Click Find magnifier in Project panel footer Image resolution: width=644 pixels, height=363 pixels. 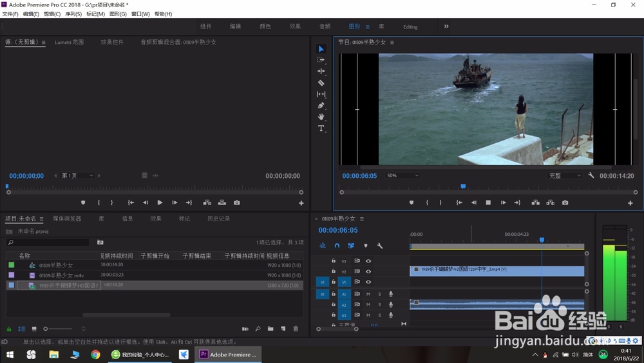click(258, 329)
